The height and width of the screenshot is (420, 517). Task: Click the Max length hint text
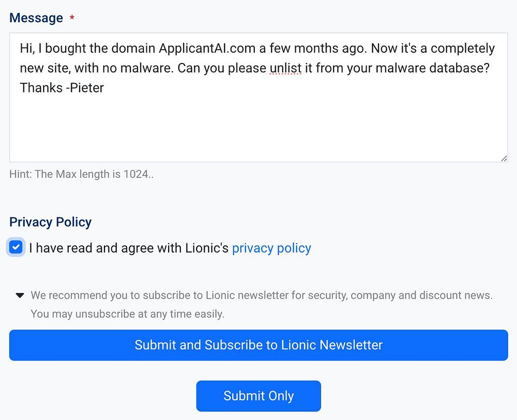(82, 174)
